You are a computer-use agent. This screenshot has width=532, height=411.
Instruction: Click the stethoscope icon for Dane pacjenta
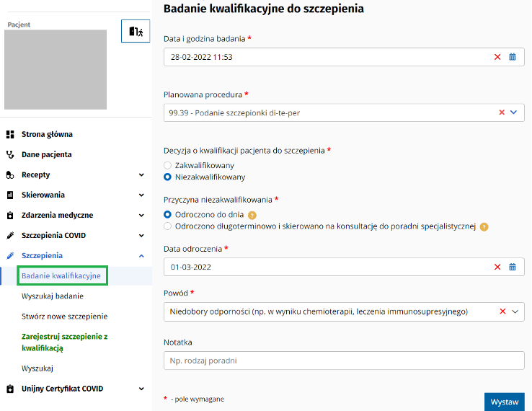pyautogui.click(x=10, y=155)
